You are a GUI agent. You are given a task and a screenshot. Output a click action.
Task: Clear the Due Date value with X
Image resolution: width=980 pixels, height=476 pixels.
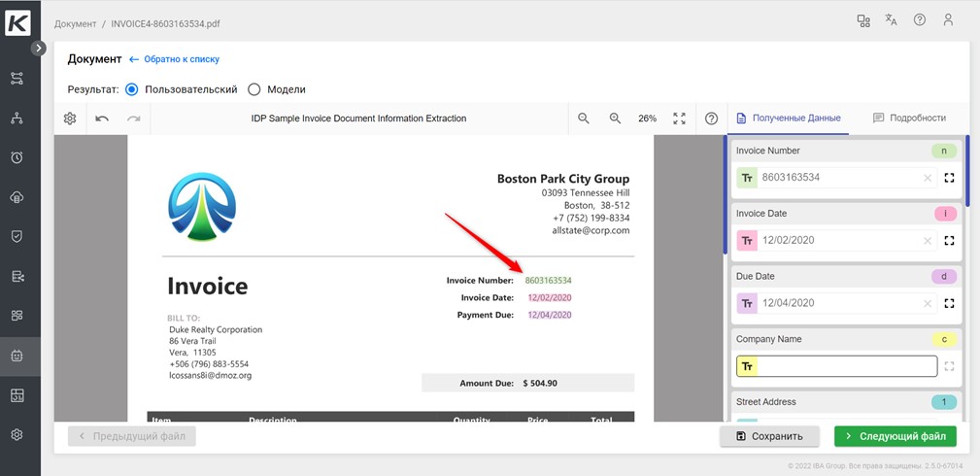928,304
